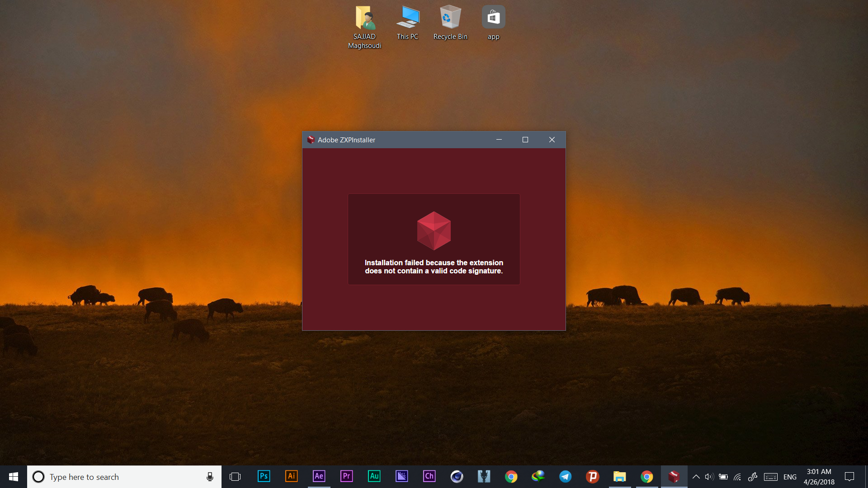868x488 pixels.
Task: Click ZXPInstaller taskbar button
Action: click(x=674, y=476)
